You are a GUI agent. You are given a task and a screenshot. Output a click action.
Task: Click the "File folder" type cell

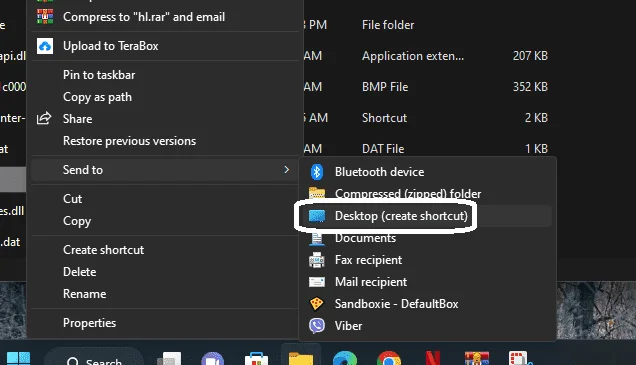[388, 25]
